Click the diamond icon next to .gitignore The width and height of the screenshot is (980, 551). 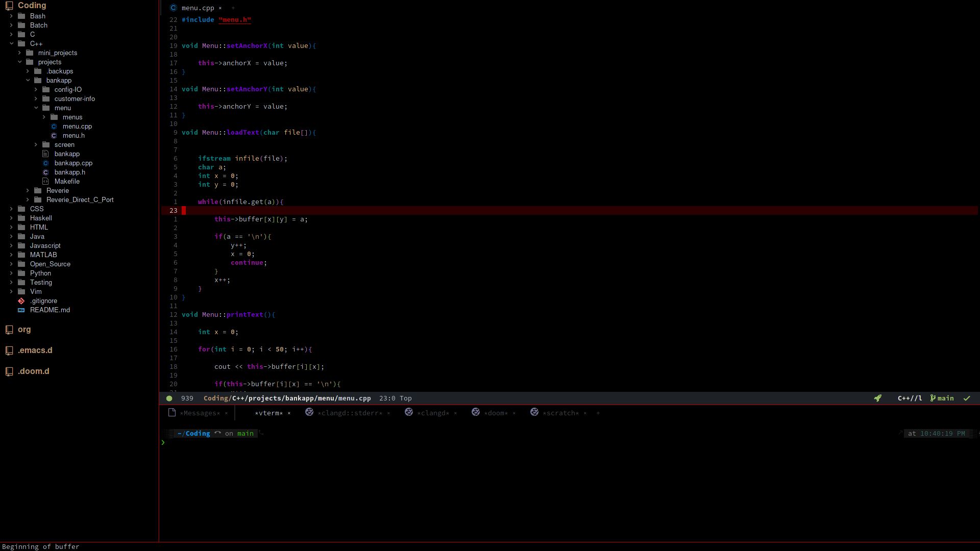tap(21, 300)
